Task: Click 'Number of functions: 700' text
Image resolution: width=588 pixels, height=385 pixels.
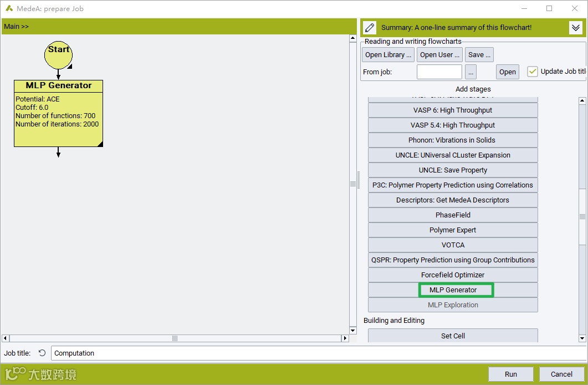Action: 55,115
